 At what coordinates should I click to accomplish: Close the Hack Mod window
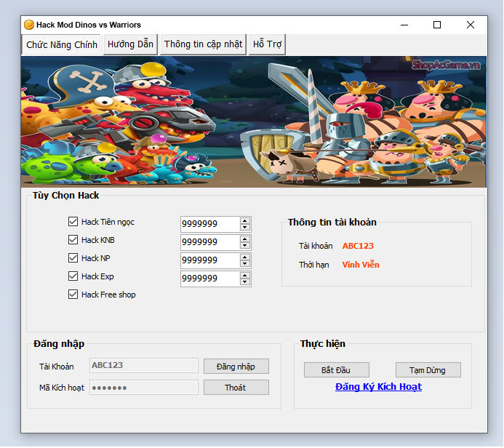tap(471, 25)
